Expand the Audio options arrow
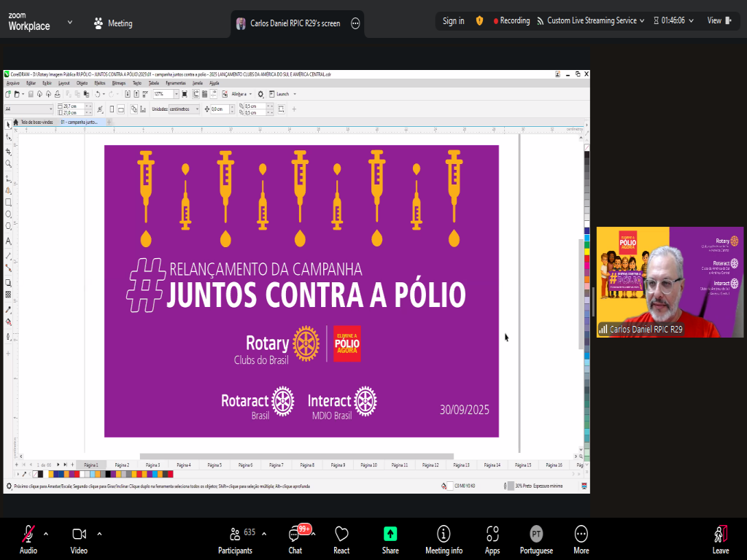Screen dimensions: 747x560 (46, 533)
